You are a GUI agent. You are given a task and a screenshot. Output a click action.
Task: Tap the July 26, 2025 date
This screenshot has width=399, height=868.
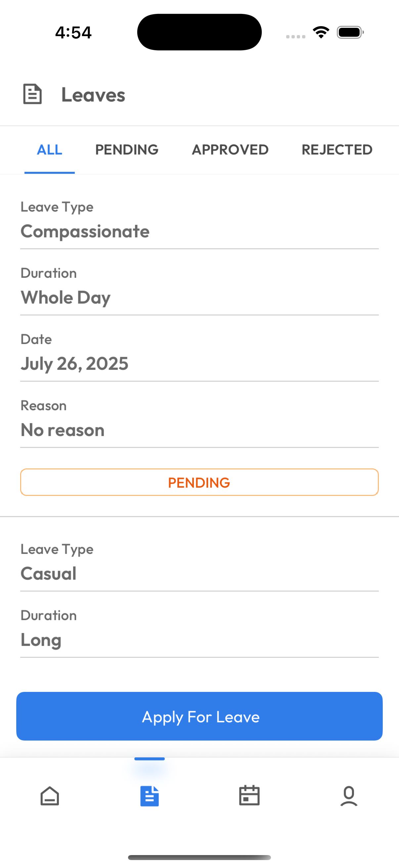click(74, 363)
